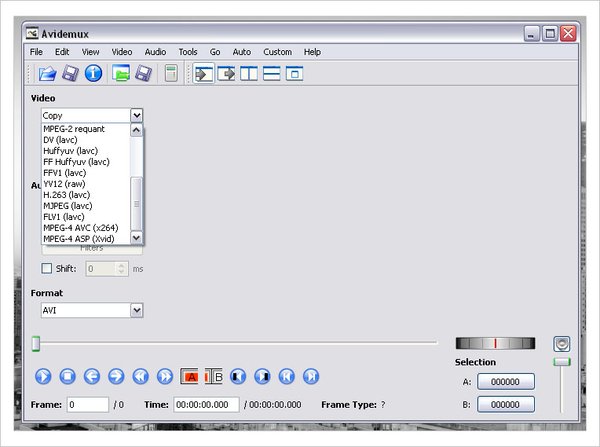Click the Open video file icon
This screenshot has height=447, width=600.
46,73
